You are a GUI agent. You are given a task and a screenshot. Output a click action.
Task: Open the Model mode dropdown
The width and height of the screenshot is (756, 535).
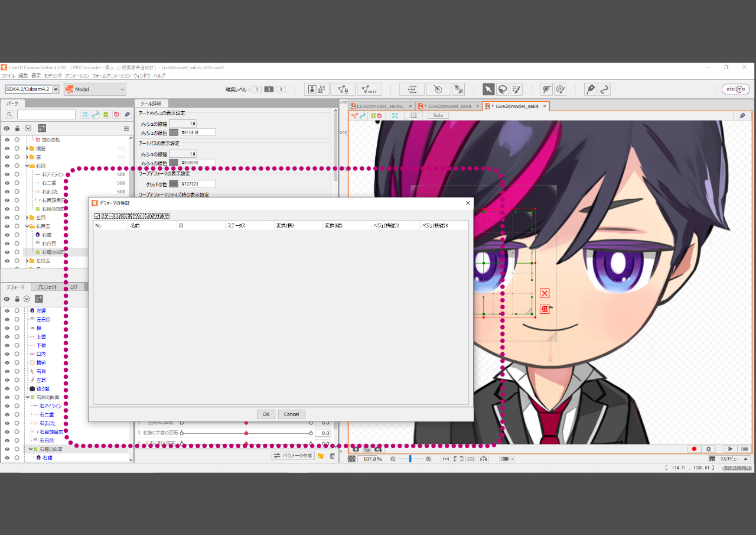(x=95, y=89)
